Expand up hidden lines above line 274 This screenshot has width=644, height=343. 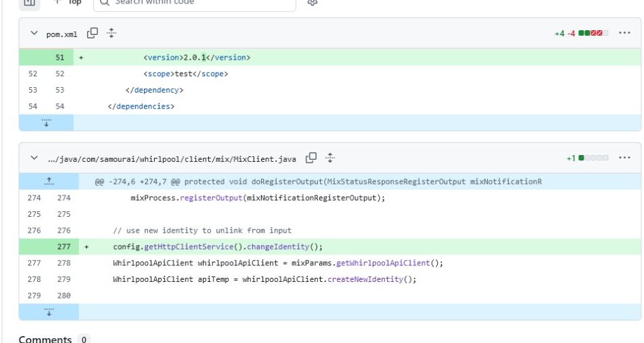click(49, 181)
